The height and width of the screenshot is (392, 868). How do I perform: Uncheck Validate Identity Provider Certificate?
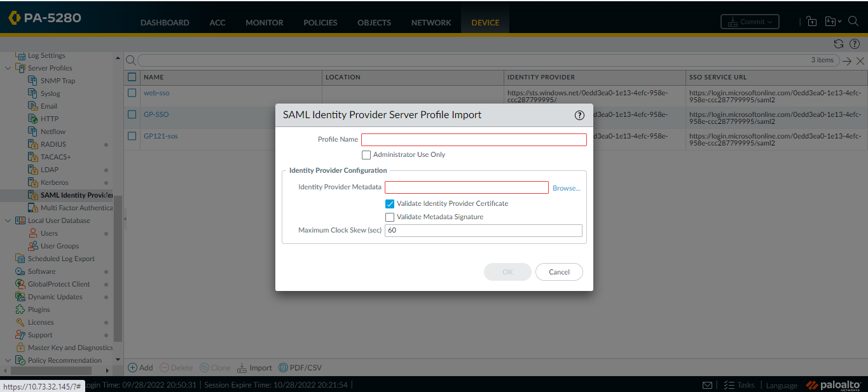tap(390, 204)
